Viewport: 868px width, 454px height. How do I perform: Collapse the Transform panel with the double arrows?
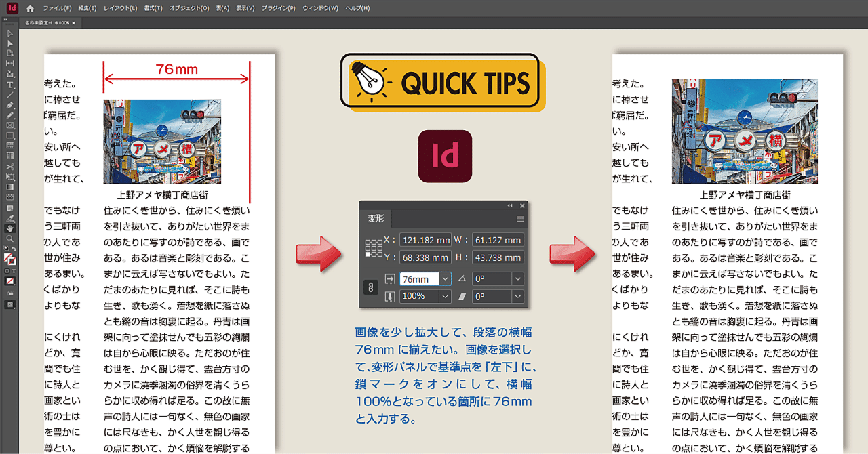coord(510,205)
